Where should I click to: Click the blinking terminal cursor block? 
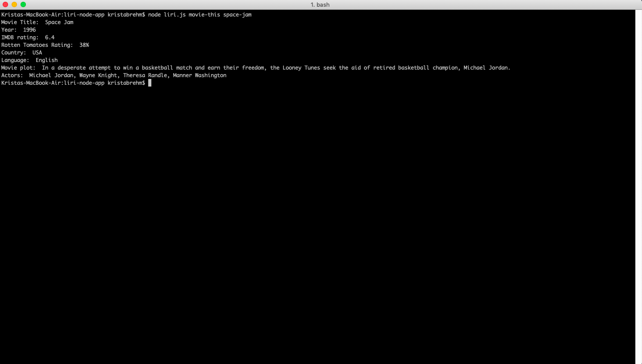(149, 83)
